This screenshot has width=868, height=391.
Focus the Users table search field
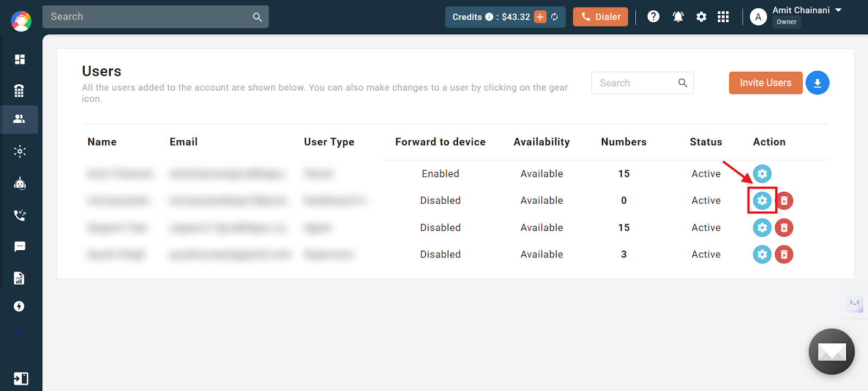(x=642, y=83)
